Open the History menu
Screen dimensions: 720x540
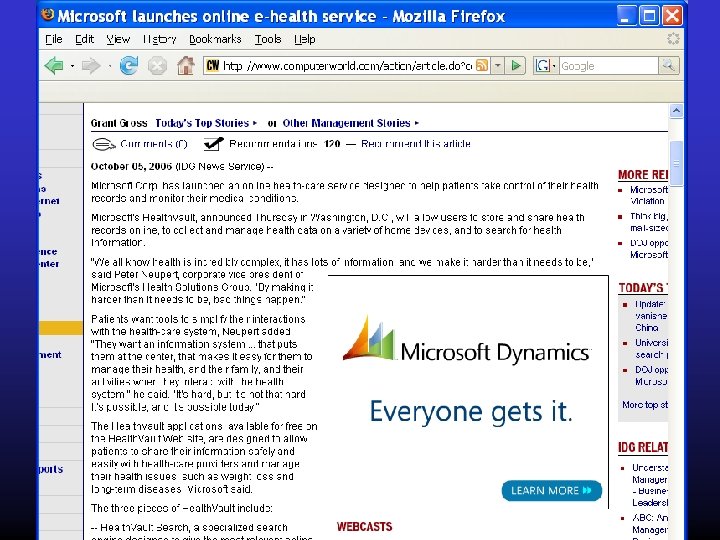(x=159, y=39)
